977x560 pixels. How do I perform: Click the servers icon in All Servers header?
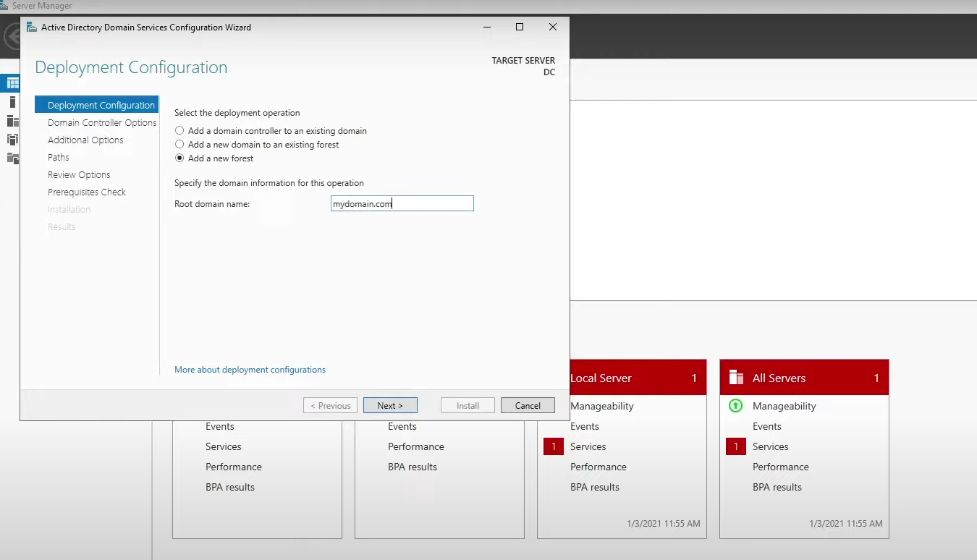[736, 378]
